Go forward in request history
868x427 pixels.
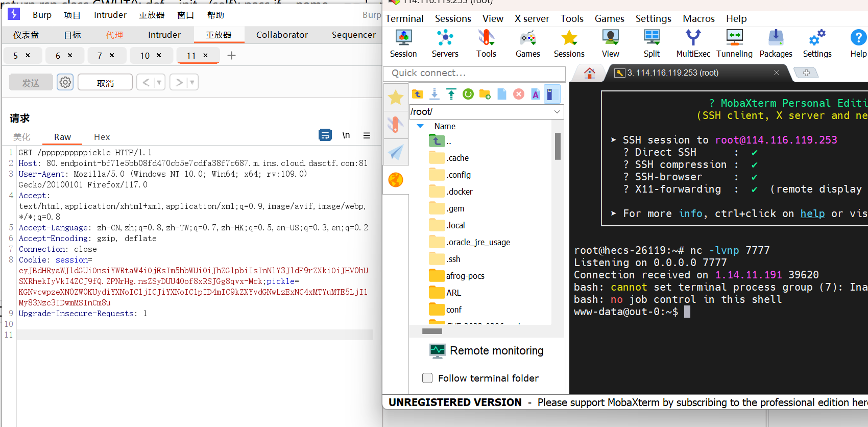click(179, 82)
